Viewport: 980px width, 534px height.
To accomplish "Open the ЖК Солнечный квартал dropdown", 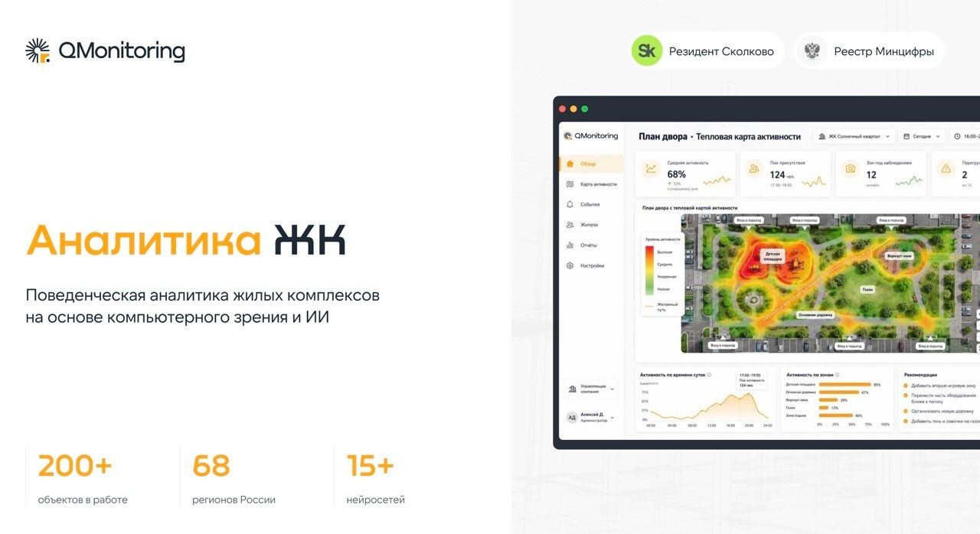I will coord(854,136).
